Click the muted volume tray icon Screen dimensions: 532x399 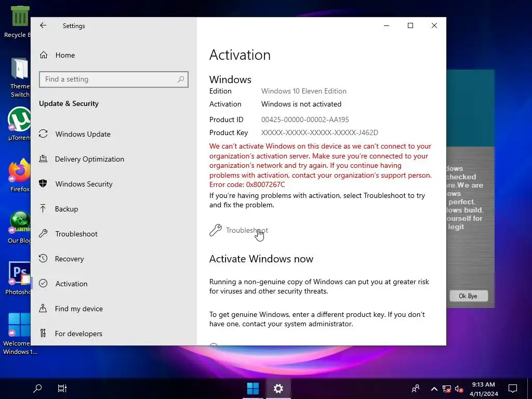click(x=459, y=389)
